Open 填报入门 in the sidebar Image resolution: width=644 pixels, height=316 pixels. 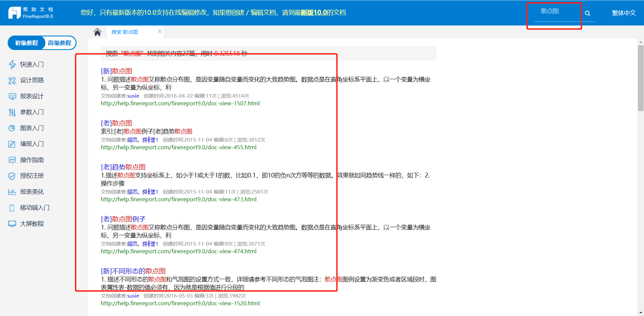tap(32, 144)
